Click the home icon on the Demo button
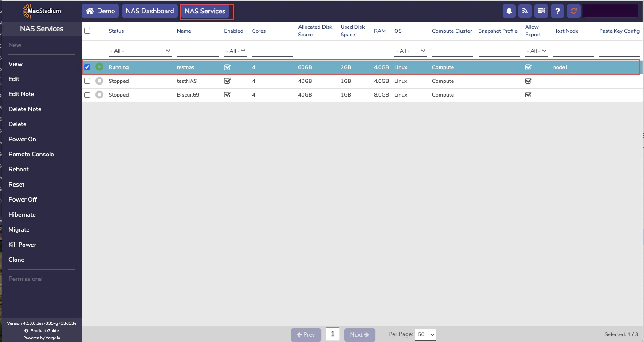Image resolution: width=644 pixels, height=342 pixels. click(x=90, y=11)
